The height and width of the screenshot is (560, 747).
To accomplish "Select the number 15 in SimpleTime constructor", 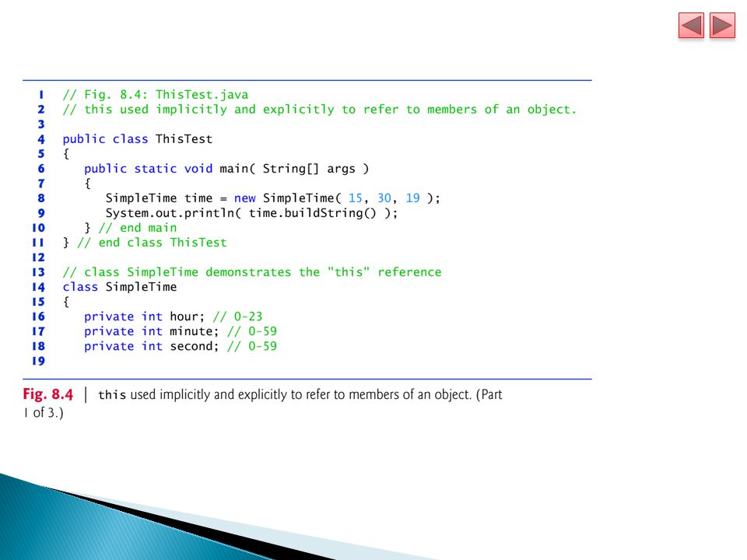I will (356, 198).
